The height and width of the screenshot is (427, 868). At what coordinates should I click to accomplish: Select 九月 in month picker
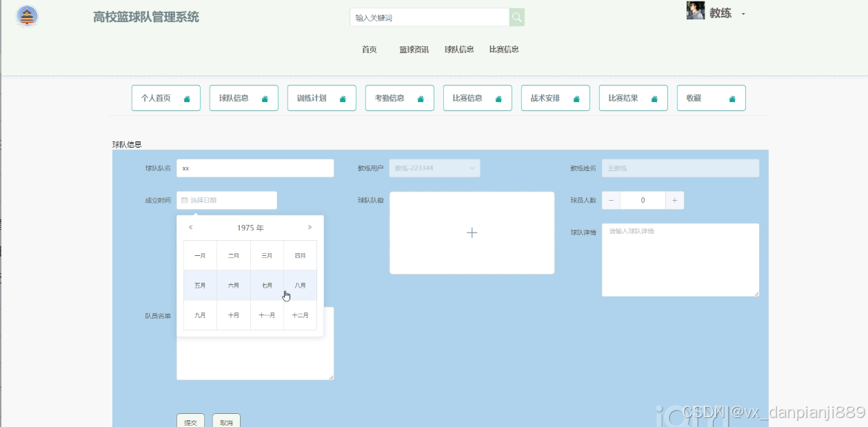point(200,315)
